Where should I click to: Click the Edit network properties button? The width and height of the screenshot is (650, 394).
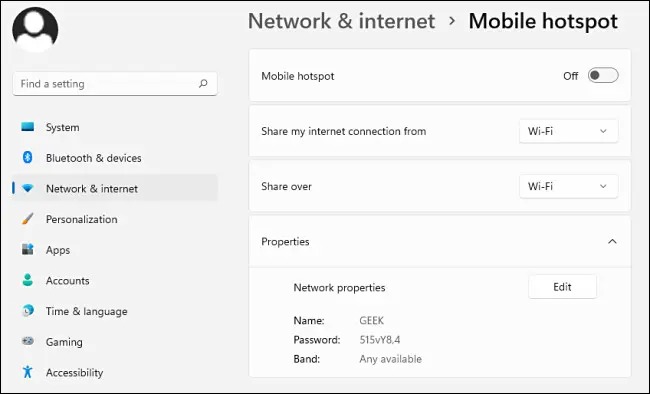[563, 287]
